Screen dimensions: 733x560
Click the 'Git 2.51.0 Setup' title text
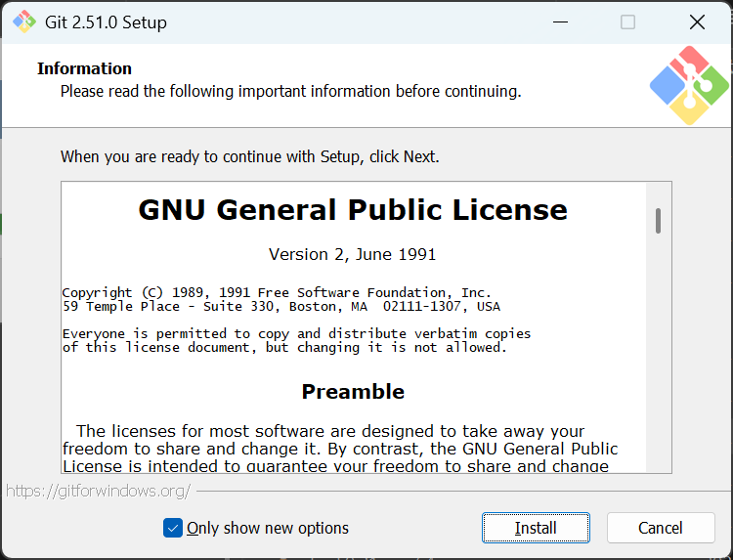[106, 22]
